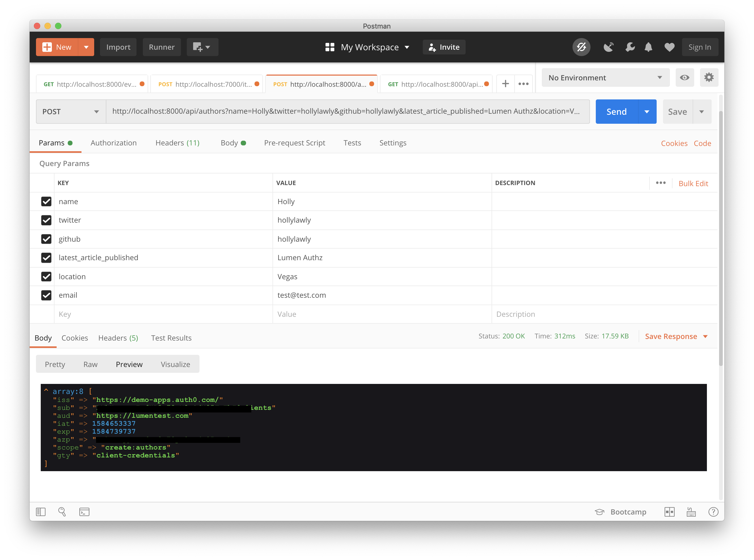Click the plus icon to add new tab

point(505,84)
